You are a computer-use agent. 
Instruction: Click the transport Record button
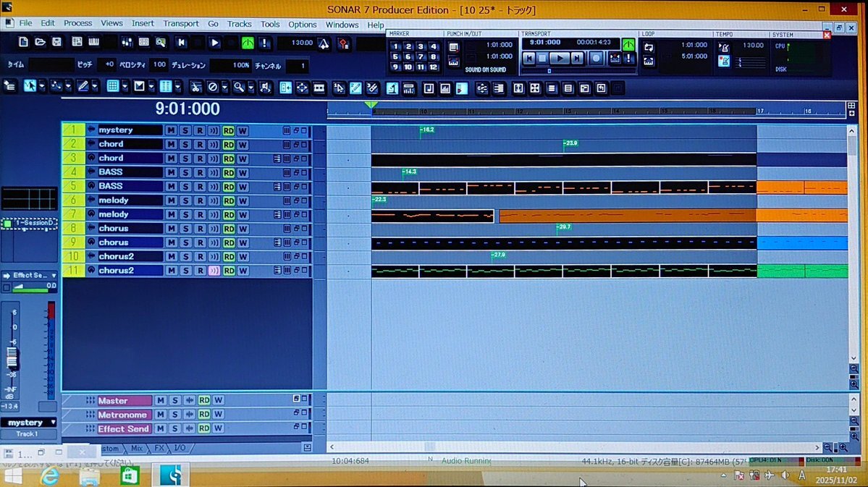point(596,58)
